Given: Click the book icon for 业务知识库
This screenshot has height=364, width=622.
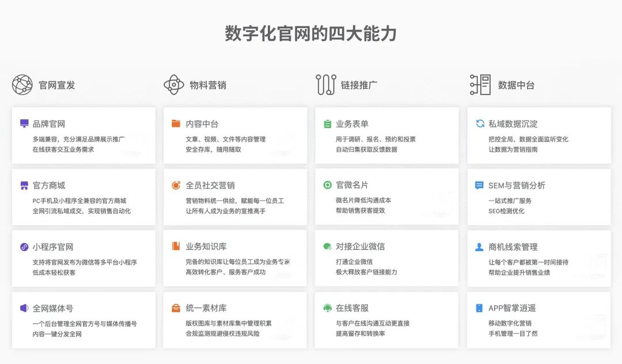Looking at the screenshot, I should coord(176,247).
